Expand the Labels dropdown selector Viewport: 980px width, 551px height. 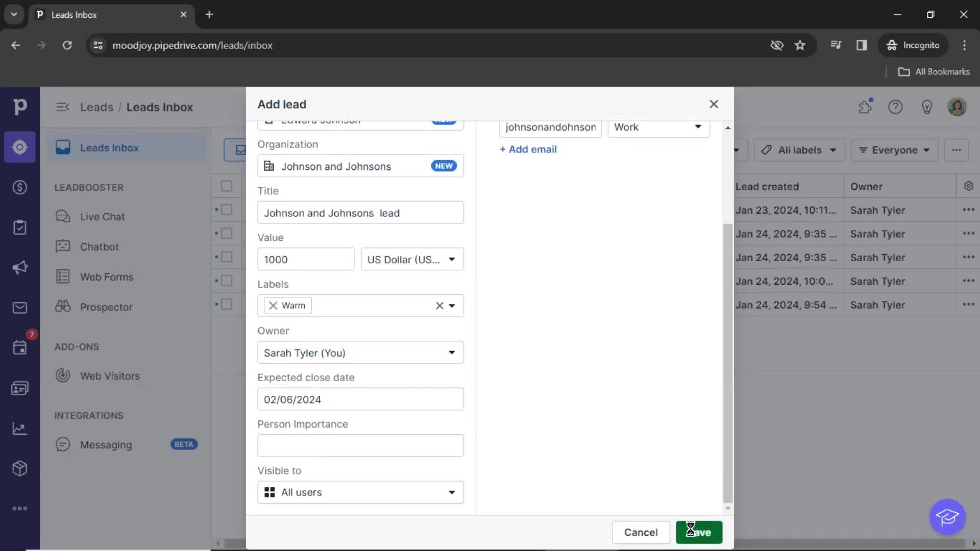(x=453, y=306)
